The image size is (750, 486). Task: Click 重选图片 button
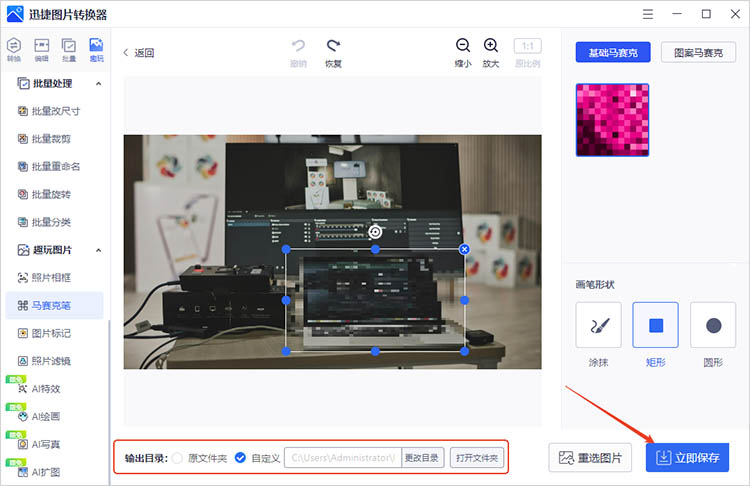click(590, 458)
